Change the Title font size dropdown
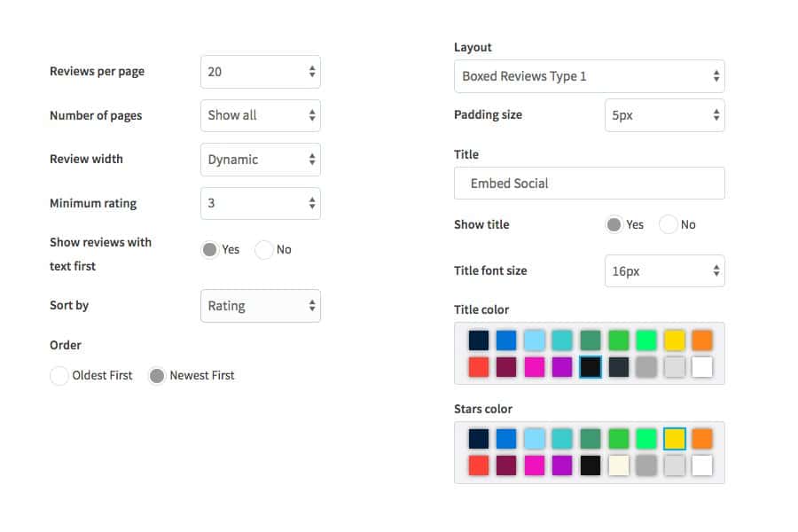Screen dimensions: 798x532 665,270
